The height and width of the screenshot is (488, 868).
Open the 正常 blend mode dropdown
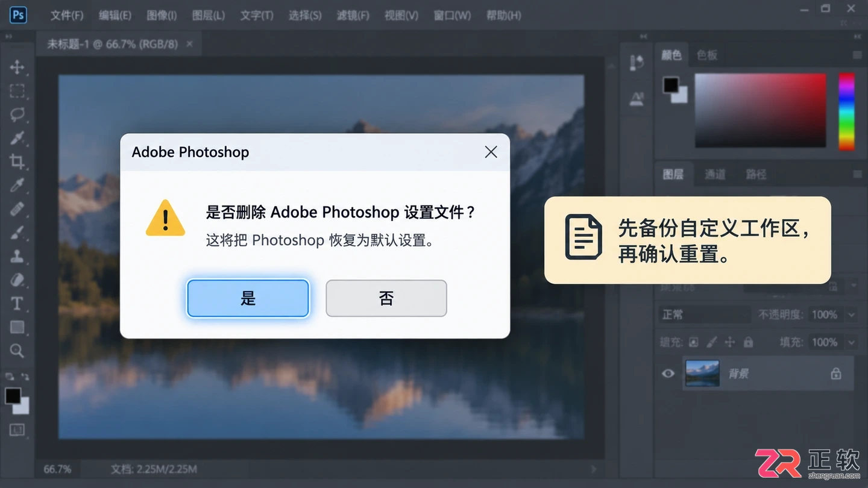coord(704,314)
